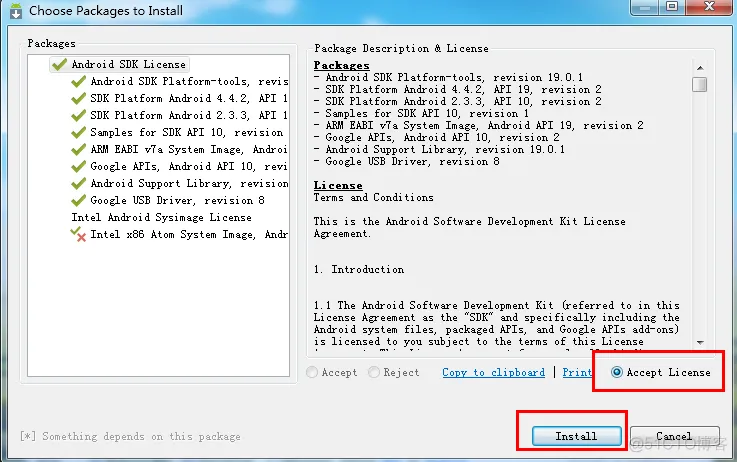Viewport: 737px width, 462px height.
Task: Click the Copy to clipboard link
Action: click(494, 372)
